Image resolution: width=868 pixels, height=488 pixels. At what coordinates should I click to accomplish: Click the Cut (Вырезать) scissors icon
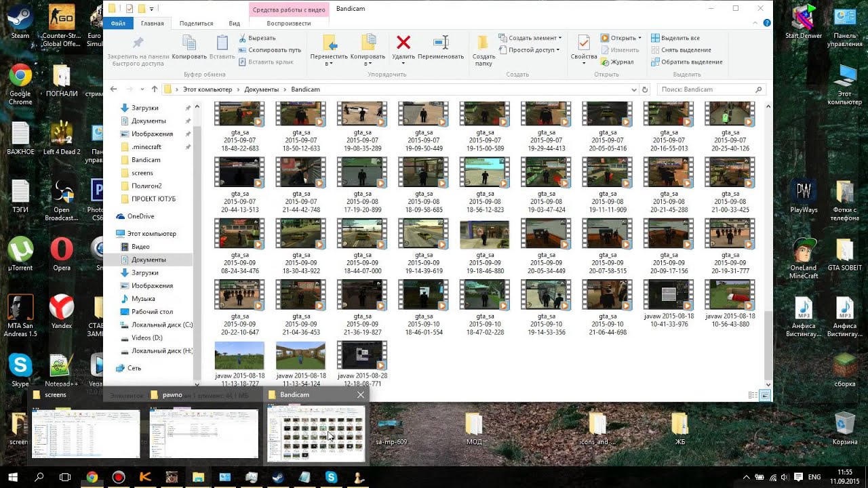coord(243,38)
